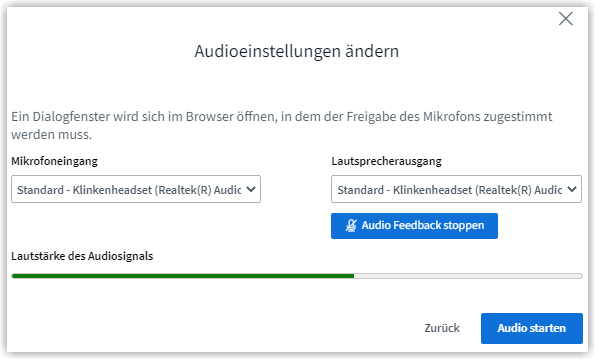Click the Dialogfenster microphone permission notice text
The height and width of the screenshot is (360, 596).
click(281, 125)
